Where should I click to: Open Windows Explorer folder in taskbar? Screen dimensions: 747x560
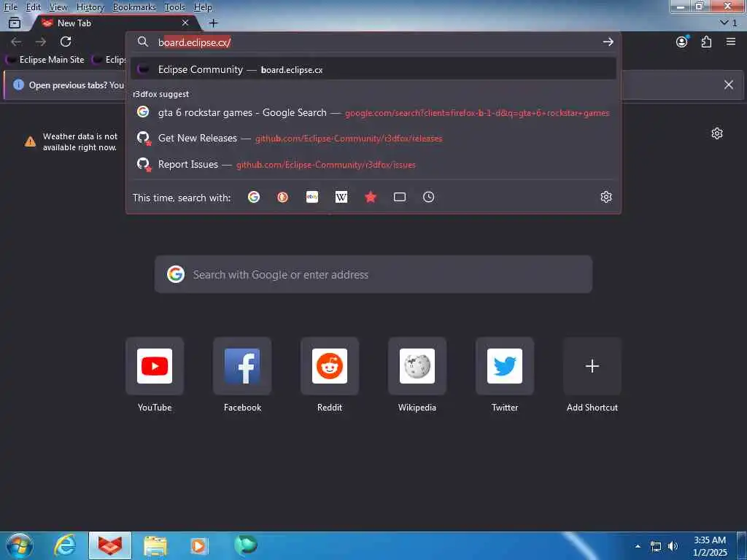(155, 546)
